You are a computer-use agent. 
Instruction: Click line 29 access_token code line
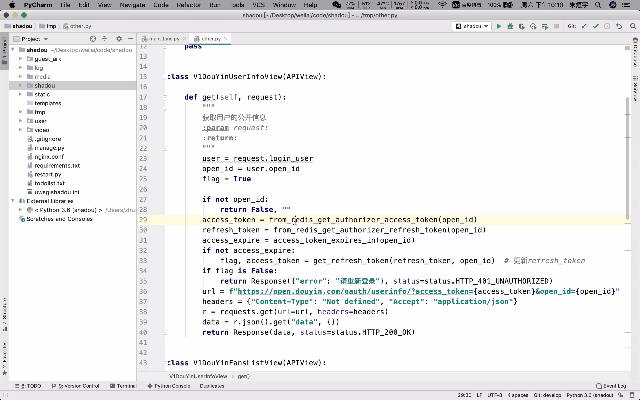point(339,220)
